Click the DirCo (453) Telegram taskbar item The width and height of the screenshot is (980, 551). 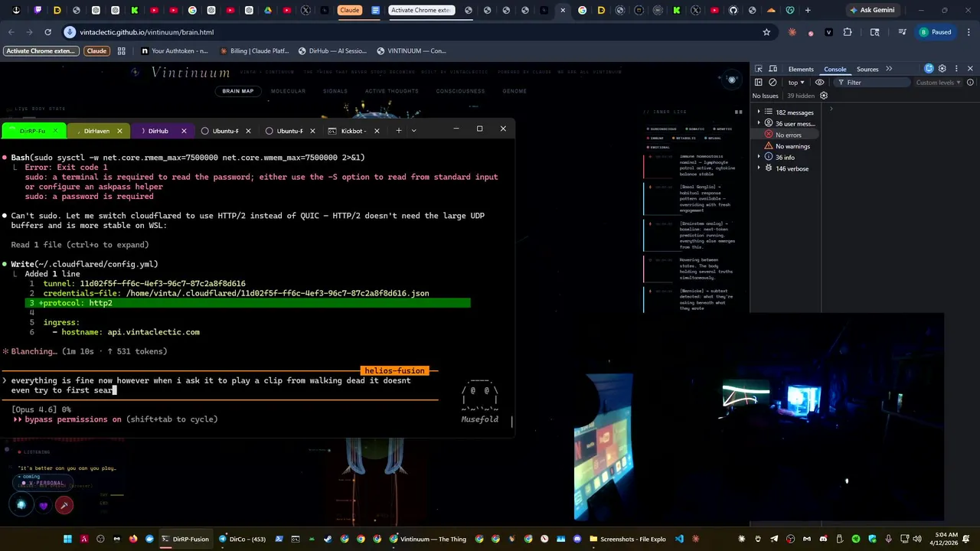242,539
